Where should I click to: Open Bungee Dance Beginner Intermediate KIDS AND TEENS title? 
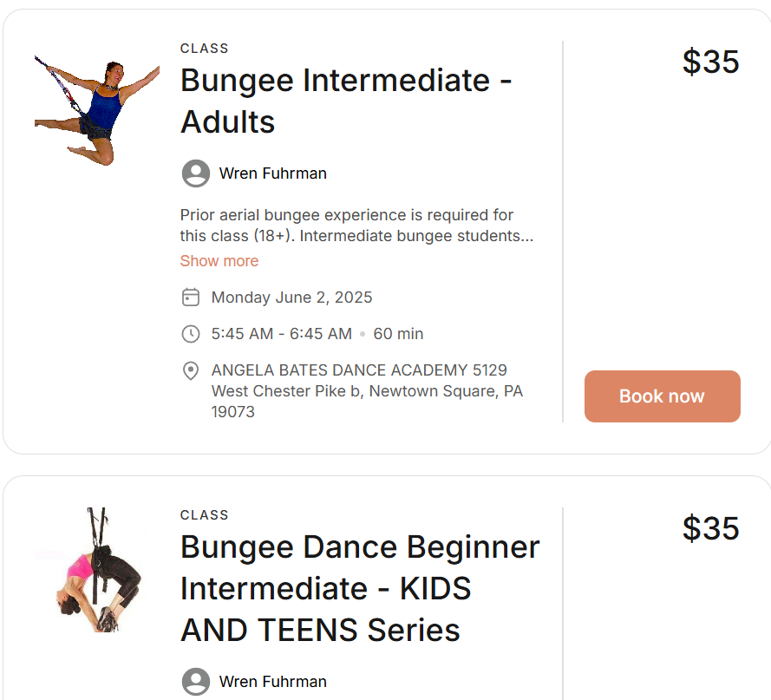tap(360, 588)
